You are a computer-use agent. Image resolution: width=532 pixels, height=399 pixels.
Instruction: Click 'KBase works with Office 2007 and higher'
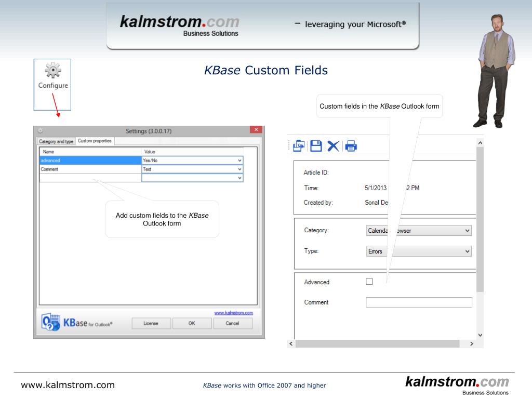[x=264, y=385]
